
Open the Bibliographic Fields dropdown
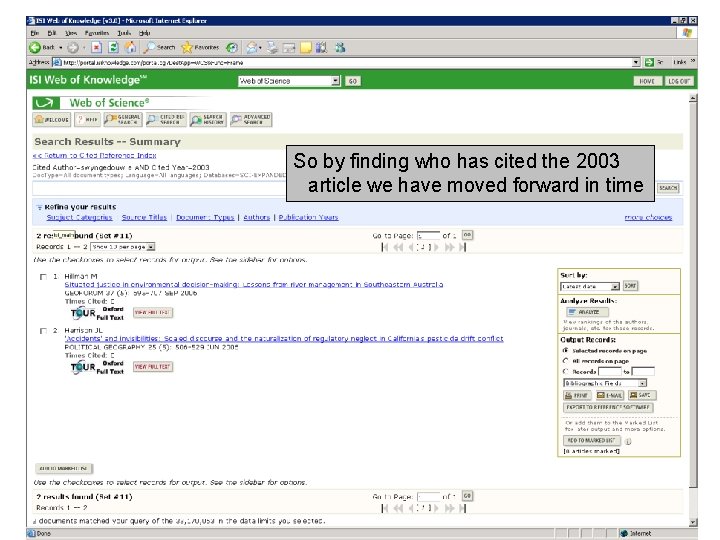tap(605, 383)
